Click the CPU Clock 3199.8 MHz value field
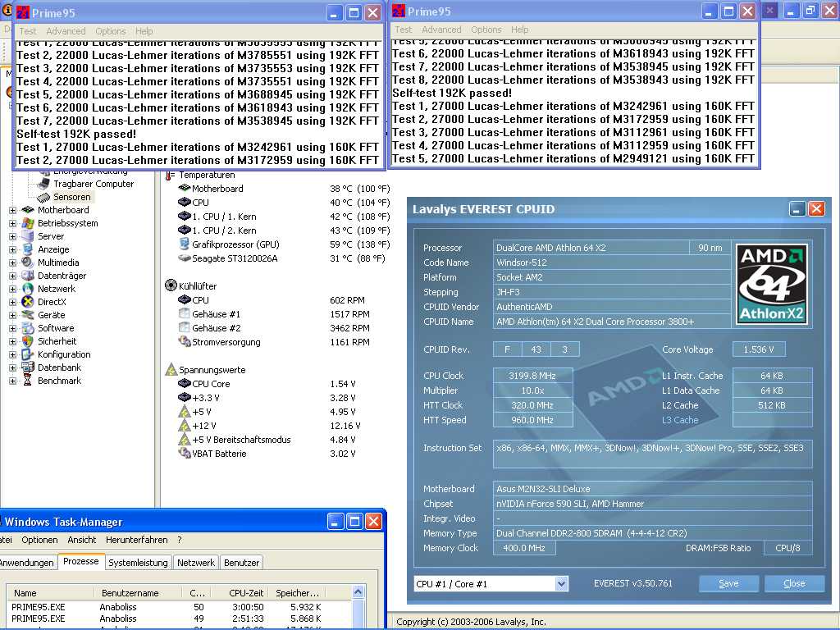 (532, 376)
